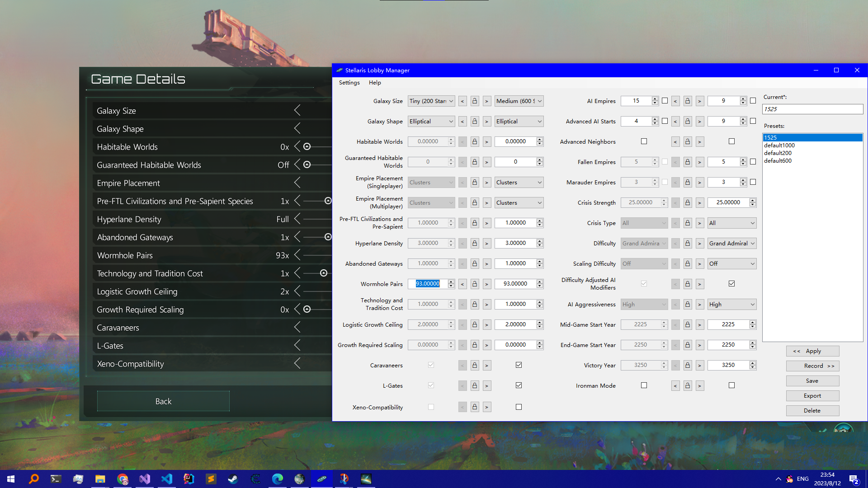Click the lock icon beside Galaxy Size
Viewport: 868px width, 488px height.
click(x=475, y=101)
